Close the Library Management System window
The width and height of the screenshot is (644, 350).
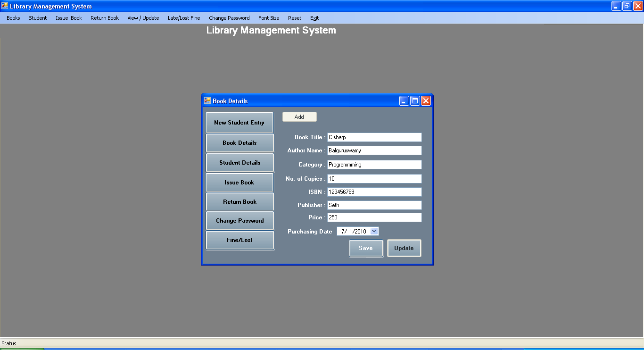click(638, 6)
